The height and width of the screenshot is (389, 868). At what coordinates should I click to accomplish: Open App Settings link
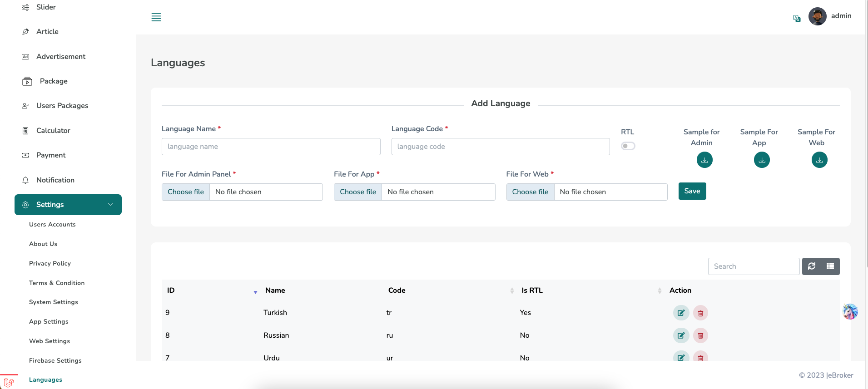49,322
